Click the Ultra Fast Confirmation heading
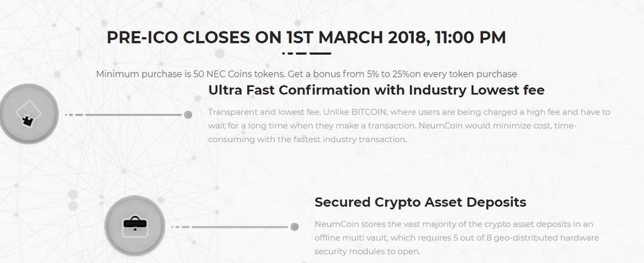Viewport: 644px width, 263px height. tap(376, 90)
